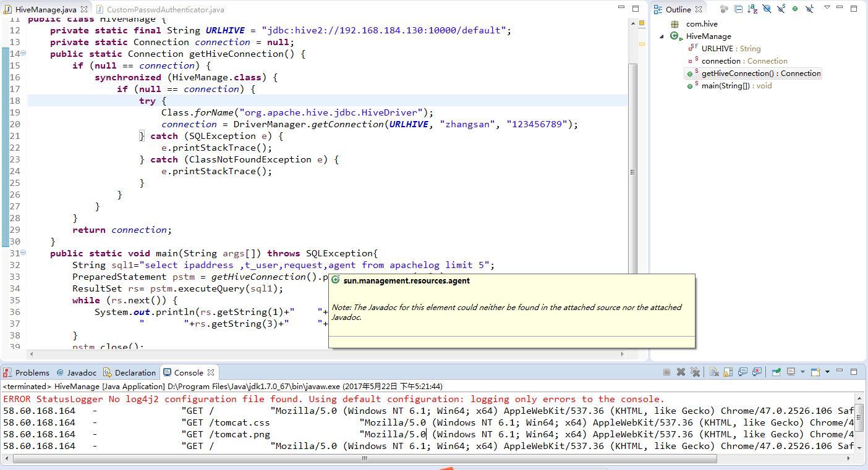Viewport: 868px width, 470px height.
Task: Click URLHIVE constant on line 12
Action: (x=225, y=30)
